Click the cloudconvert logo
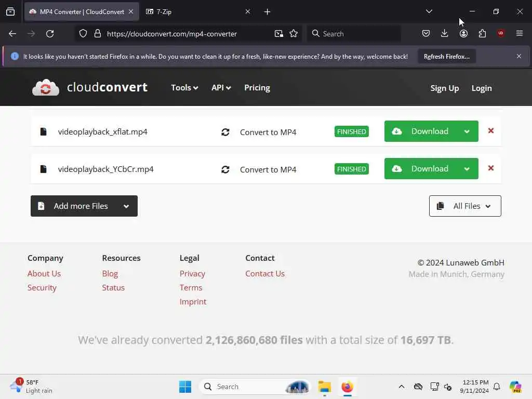 click(90, 87)
